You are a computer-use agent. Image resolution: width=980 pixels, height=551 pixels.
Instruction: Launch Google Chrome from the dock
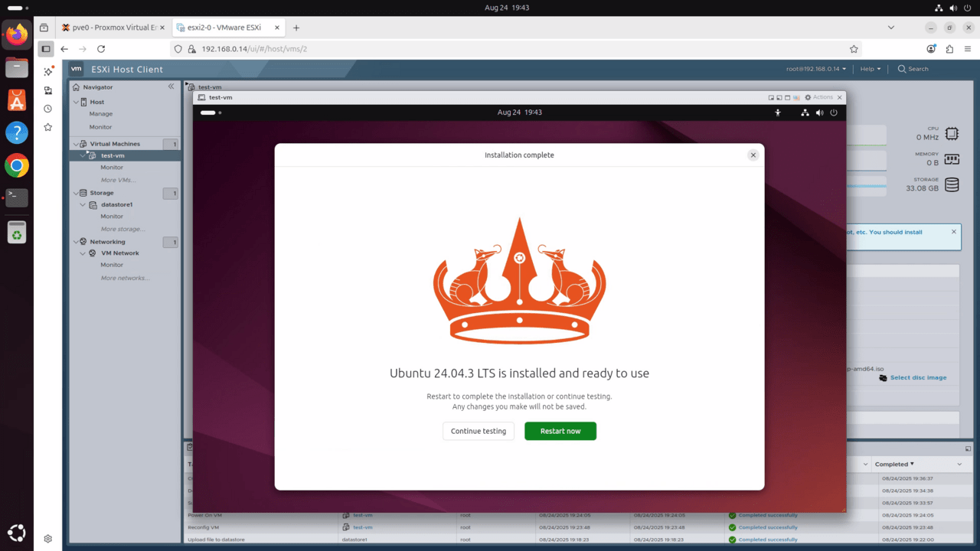pos(17,165)
